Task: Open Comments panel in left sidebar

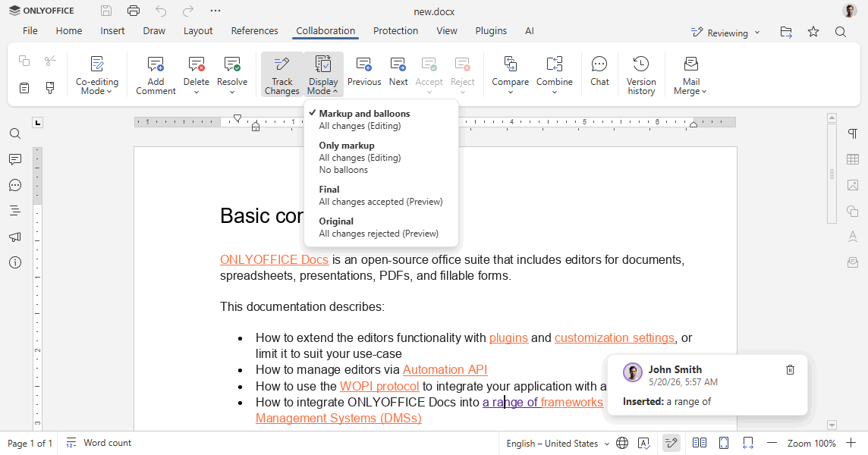Action: [15, 159]
